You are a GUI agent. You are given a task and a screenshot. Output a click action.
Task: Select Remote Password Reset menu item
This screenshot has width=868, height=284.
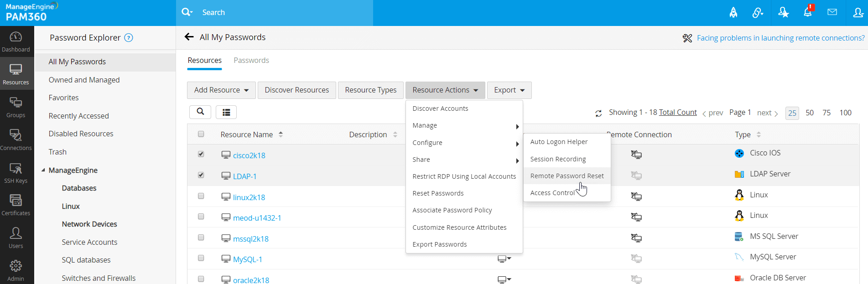pos(567,176)
